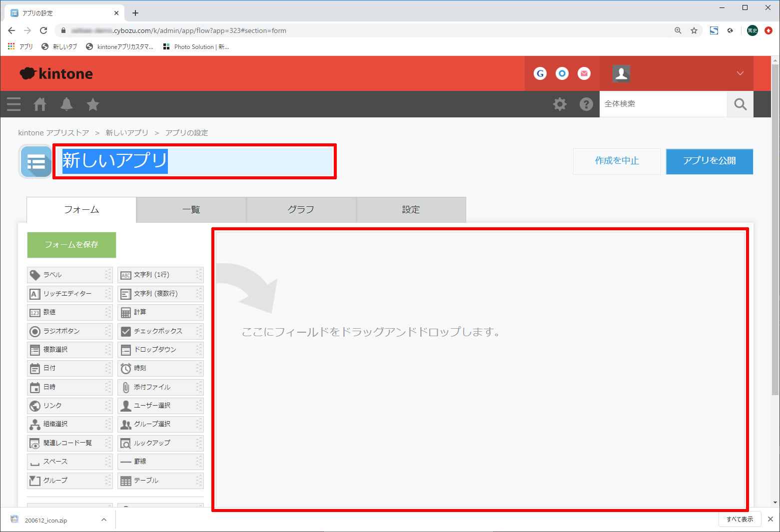Pick the Border line (罫線) field item

pyautogui.click(x=161, y=462)
